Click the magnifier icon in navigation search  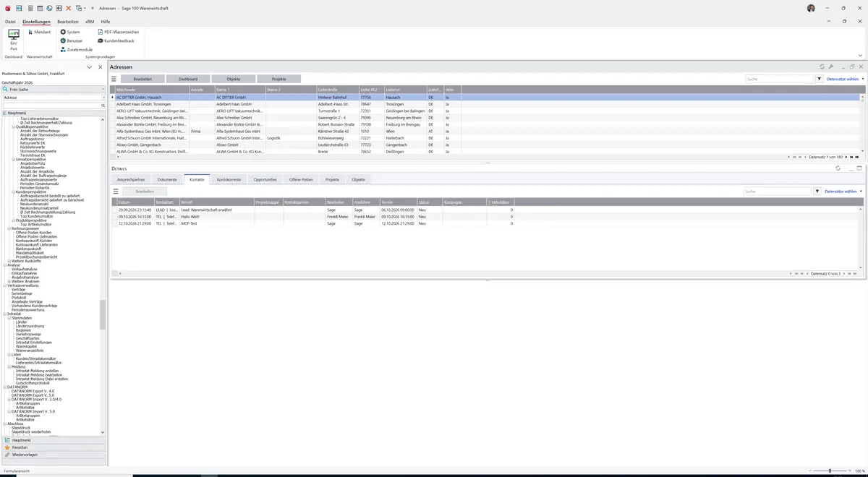tap(103, 106)
